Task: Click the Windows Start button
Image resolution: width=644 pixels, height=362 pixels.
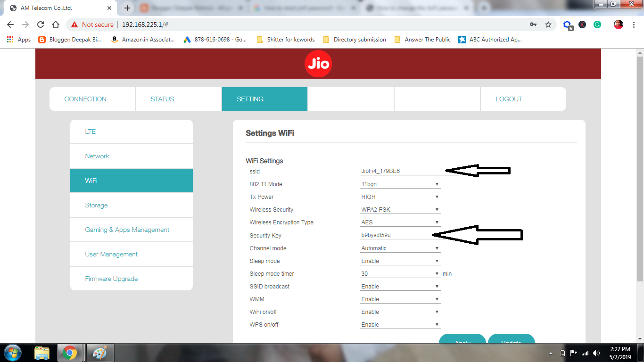Action: (12, 353)
